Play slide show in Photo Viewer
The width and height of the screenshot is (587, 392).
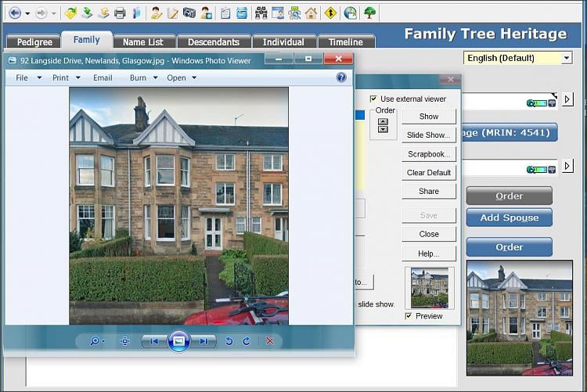tap(178, 341)
